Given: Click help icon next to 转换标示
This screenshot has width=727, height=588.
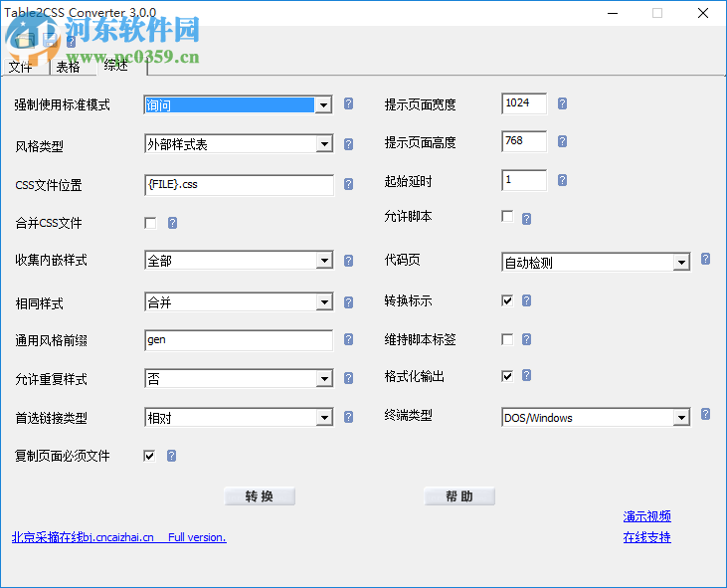Looking at the screenshot, I should point(527,300).
